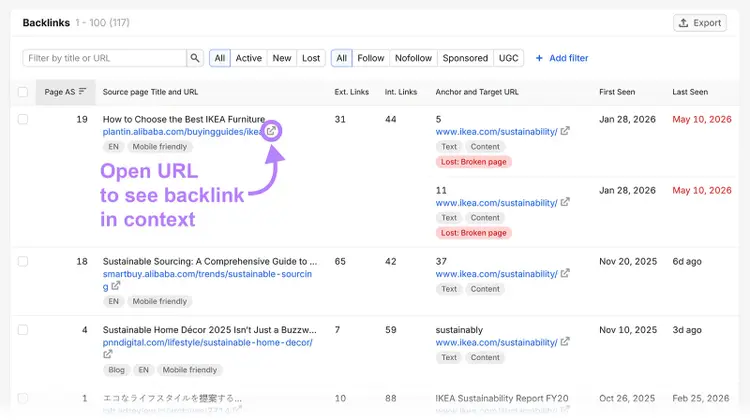Screen dimensions: 750x420
Task: Select the UGC filter tab
Action: click(x=508, y=58)
